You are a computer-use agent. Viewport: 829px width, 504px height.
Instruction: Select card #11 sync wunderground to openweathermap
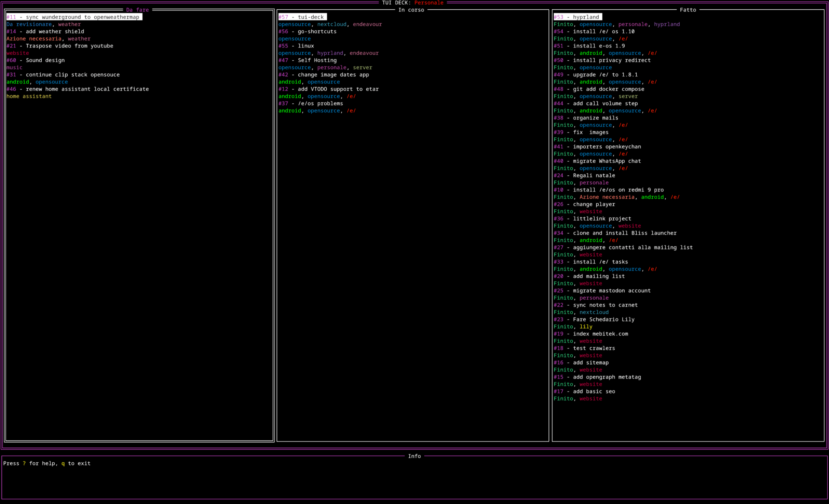pos(74,17)
